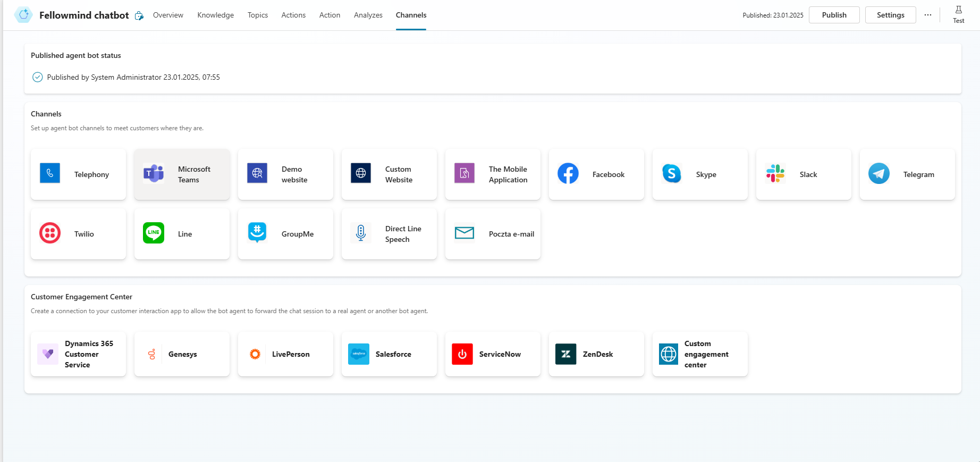Select the Actions tab
The height and width of the screenshot is (462, 980).
pyautogui.click(x=293, y=15)
